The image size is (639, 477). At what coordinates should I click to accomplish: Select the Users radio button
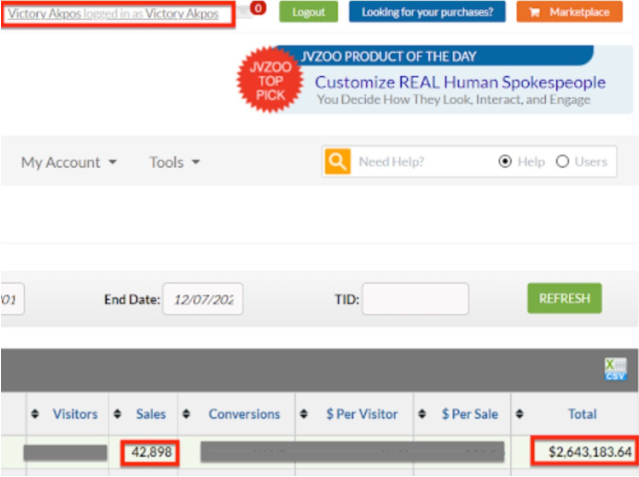[562, 161]
